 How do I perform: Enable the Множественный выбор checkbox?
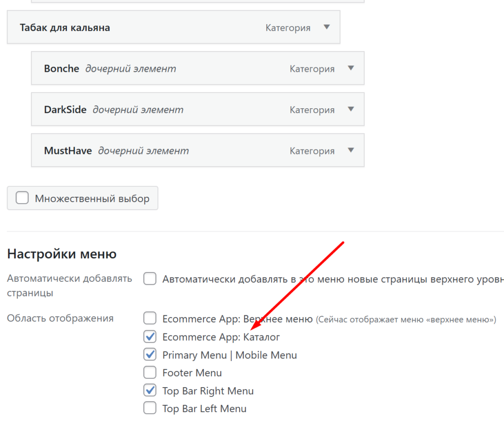coord(22,198)
